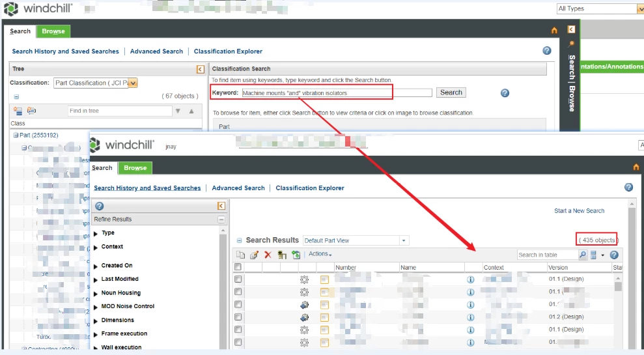The image size is (644, 355).
Task: Open the ntations/Annotations tab
Action: point(612,66)
